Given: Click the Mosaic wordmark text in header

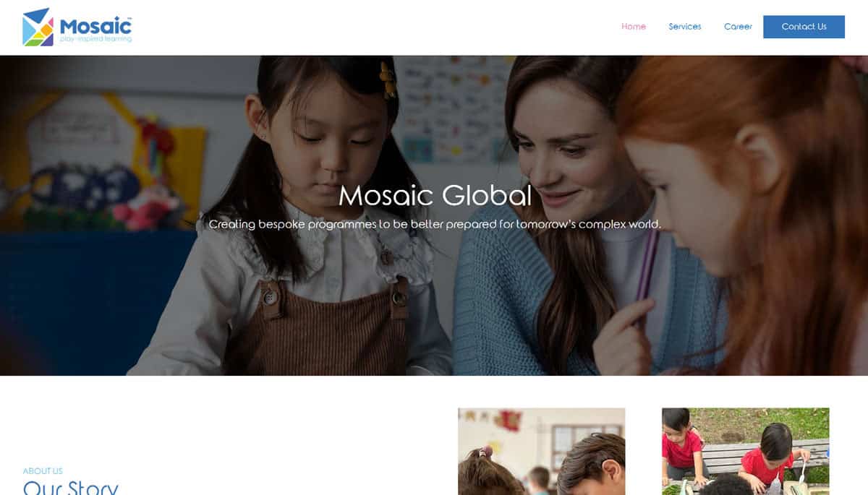Looking at the screenshot, I should coord(95,26).
